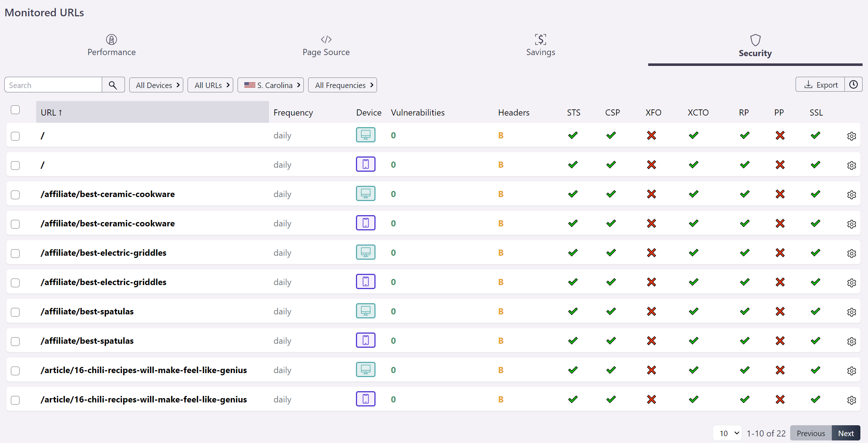Select the Security tab
Viewport: 868px width, 443px height.
(x=755, y=46)
